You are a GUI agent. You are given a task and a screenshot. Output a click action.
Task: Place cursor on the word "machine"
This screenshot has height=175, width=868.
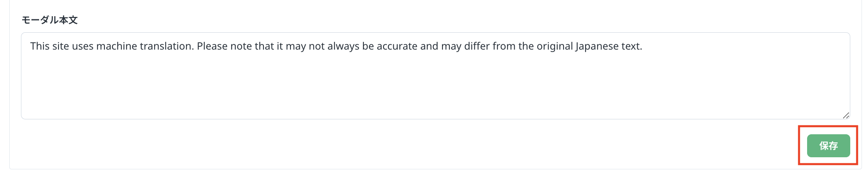(117, 46)
